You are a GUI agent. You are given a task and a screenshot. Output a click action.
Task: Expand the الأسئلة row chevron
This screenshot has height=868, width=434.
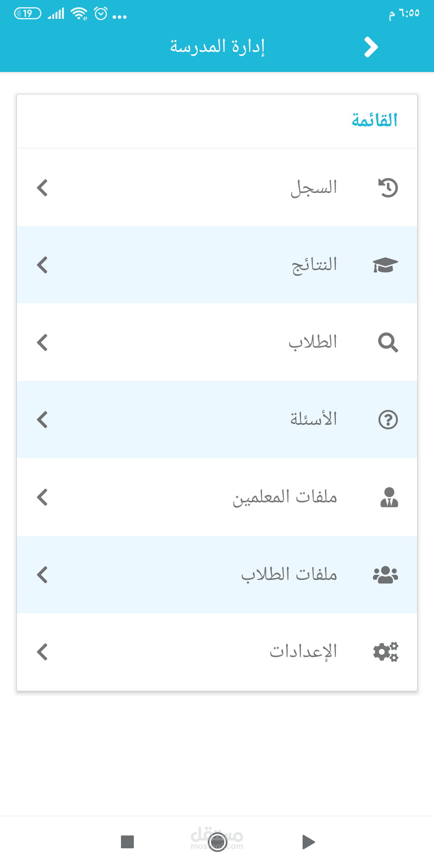42,420
